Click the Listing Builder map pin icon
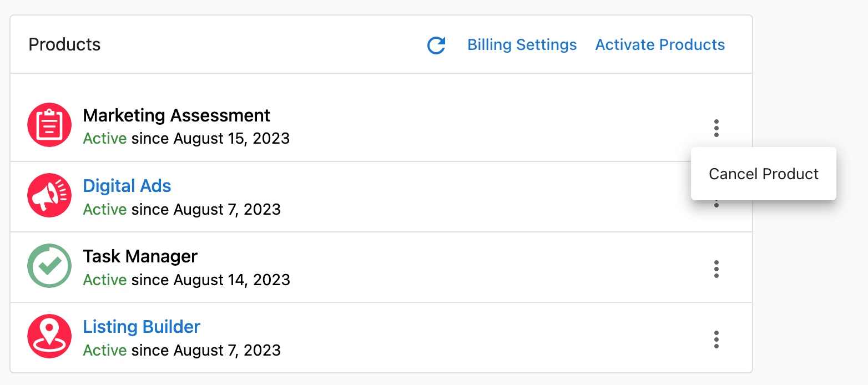The height and width of the screenshot is (385, 868). click(x=49, y=336)
